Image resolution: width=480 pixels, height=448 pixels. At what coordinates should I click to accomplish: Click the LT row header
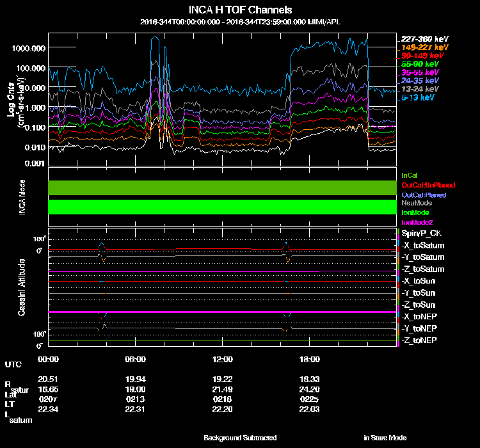(x=10, y=404)
